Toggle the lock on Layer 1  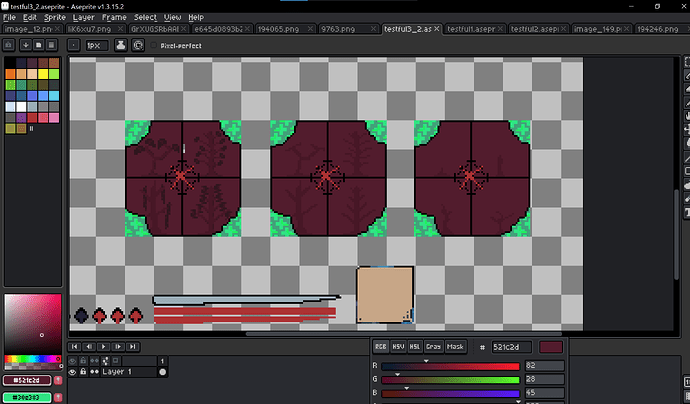83,372
